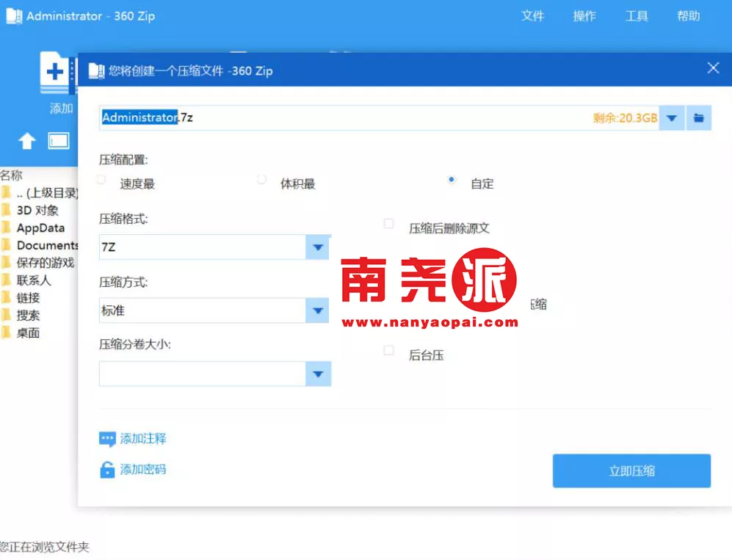
Task: Open the .. (上级目录) parent entry
Action: coord(47,193)
